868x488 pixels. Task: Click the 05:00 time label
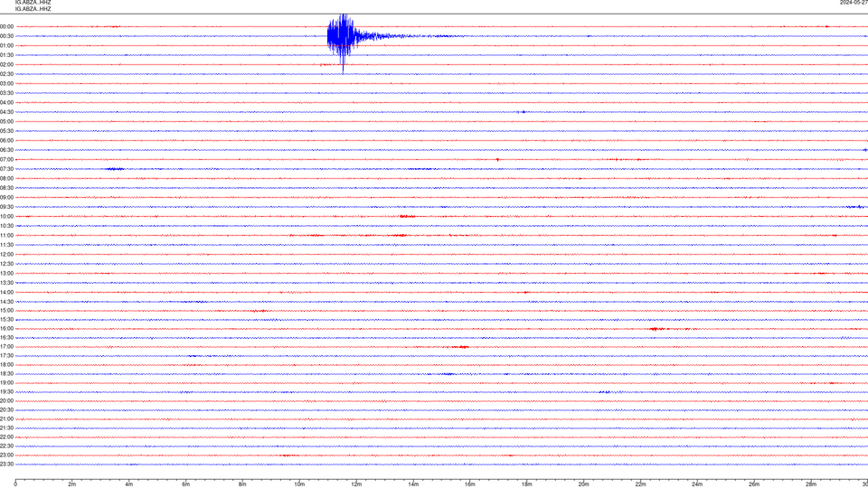click(x=6, y=122)
